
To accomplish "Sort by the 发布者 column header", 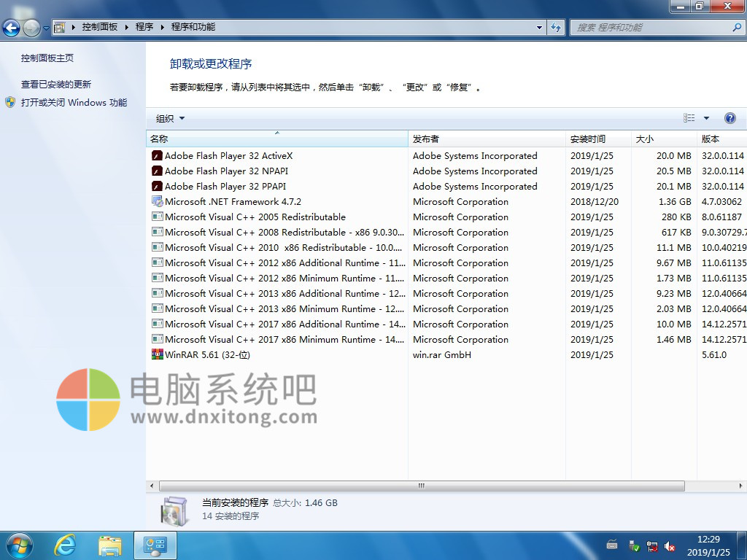I will coord(487,139).
